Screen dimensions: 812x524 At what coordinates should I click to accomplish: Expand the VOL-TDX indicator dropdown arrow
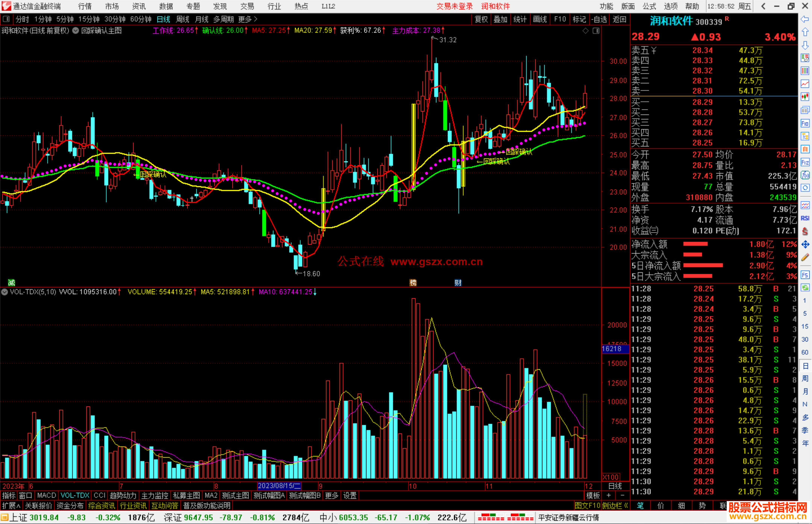point(5,292)
